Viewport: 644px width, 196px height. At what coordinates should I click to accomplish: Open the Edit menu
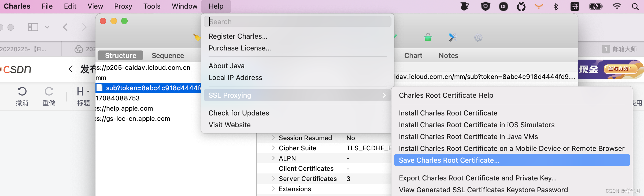(x=70, y=6)
